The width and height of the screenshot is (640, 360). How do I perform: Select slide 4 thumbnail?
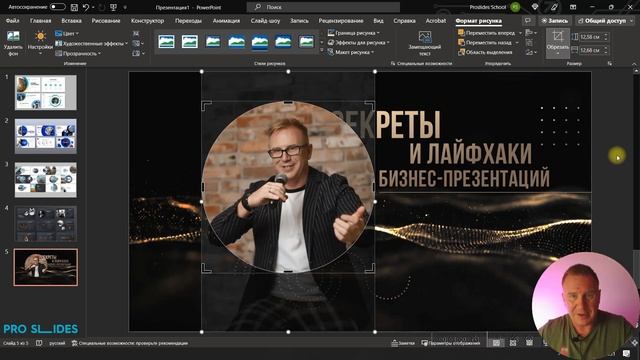pos(46,224)
